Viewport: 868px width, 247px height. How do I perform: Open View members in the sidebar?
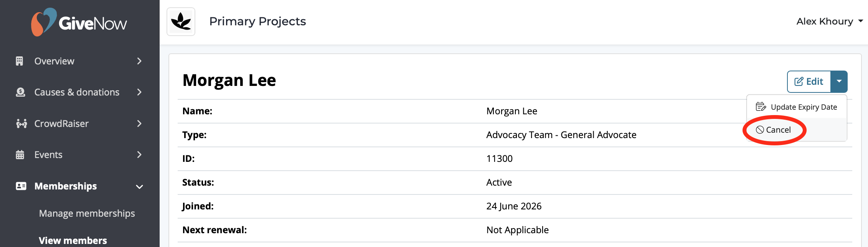click(x=73, y=240)
